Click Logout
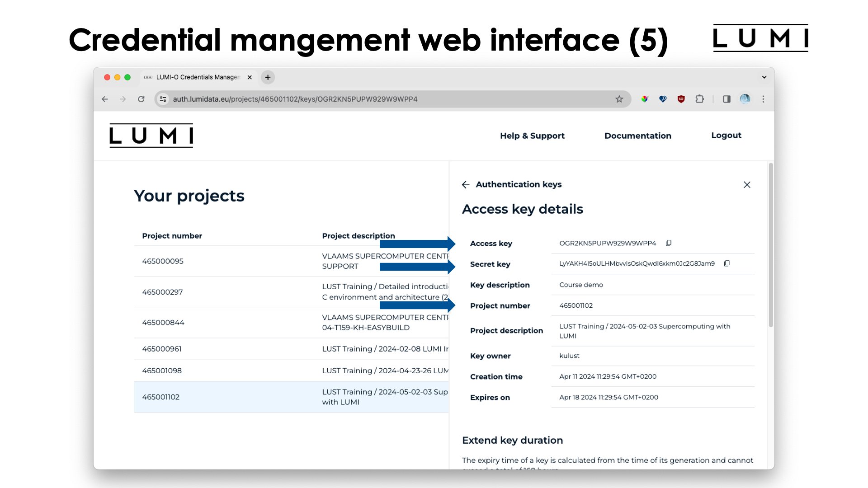This screenshot has width=868, height=488. pos(726,135)
